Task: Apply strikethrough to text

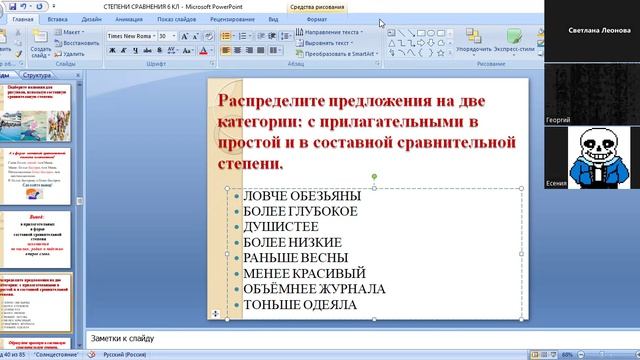Action: coord(147,51)
